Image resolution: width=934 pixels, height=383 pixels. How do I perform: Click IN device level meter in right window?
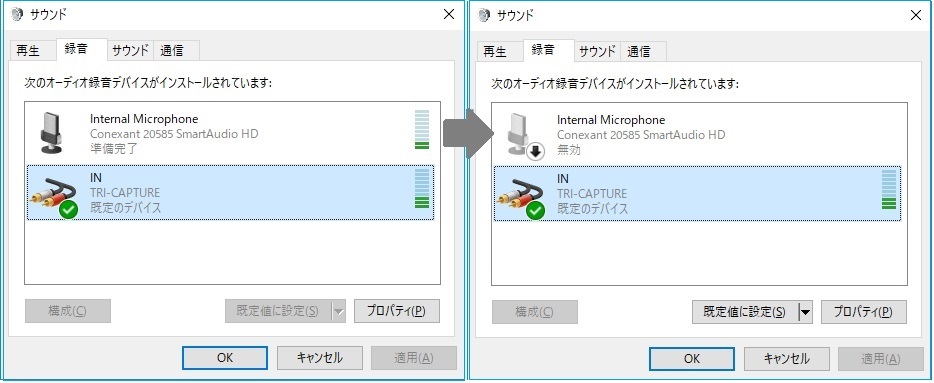889,189
